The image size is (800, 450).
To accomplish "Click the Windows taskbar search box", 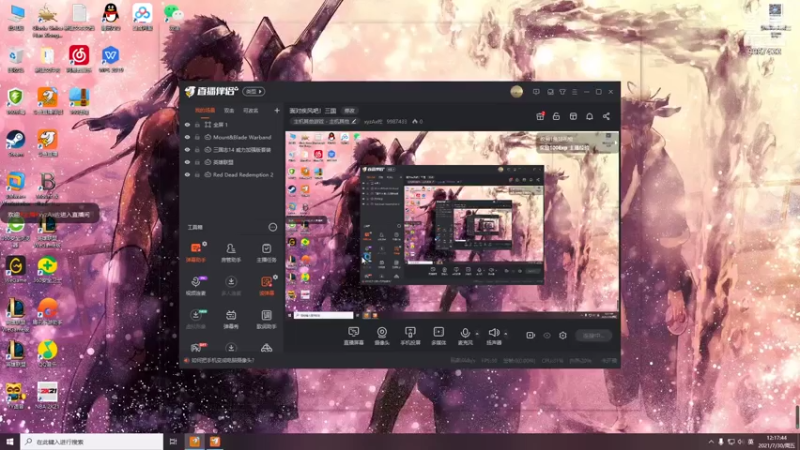I will pyautogui.click(x=92, y=441).
